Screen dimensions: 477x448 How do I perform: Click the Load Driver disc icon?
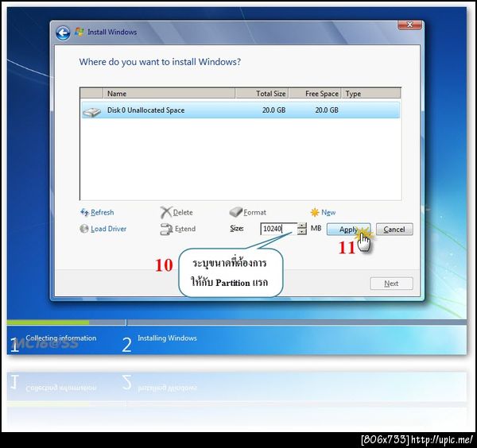click(84, 229)
